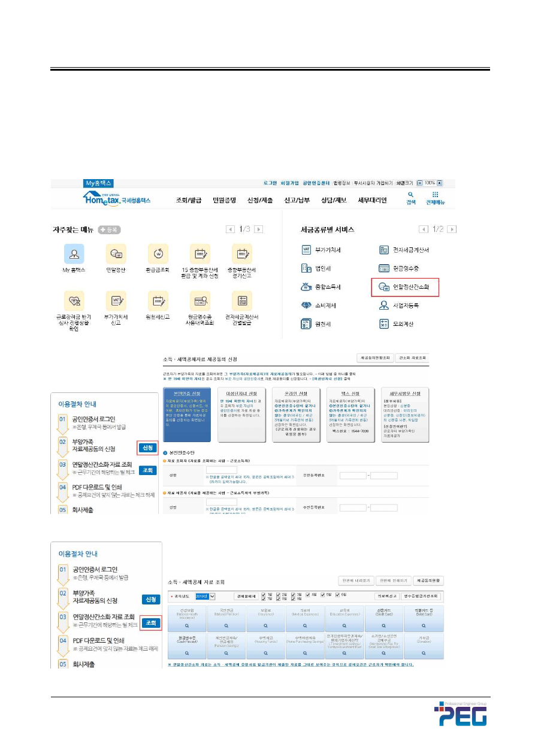Open the 전체메뉴 grid icon
The width and height of the screenshot is (535, 756).
436,195
